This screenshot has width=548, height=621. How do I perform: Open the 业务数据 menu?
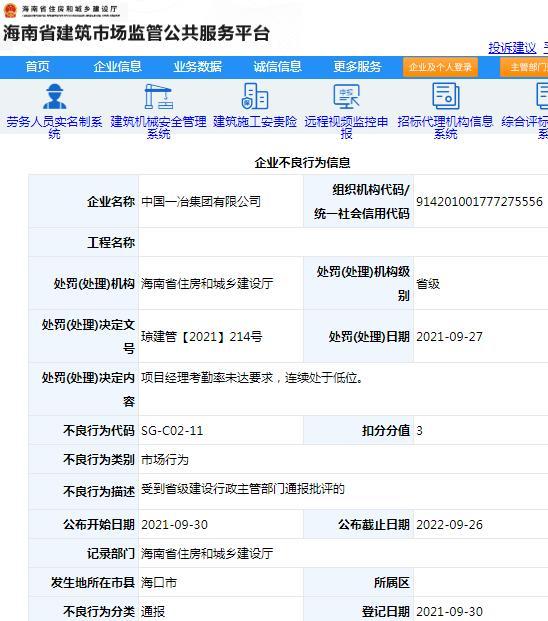(198, 67)
